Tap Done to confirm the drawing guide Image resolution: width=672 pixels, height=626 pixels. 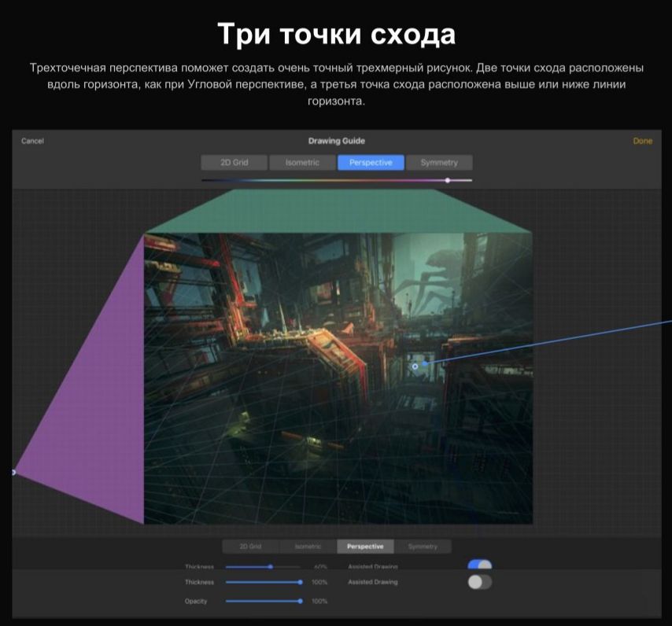[642, 141]
